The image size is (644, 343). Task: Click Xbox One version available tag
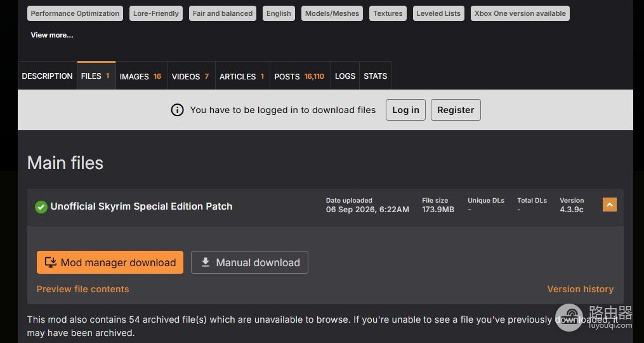[x=520, y=13]
